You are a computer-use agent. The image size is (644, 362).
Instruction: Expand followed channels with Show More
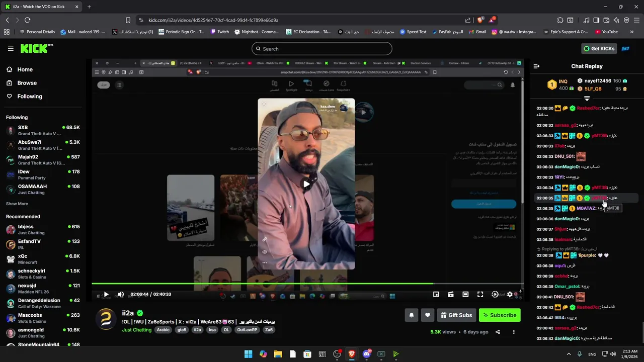click(x=17, y=204)
